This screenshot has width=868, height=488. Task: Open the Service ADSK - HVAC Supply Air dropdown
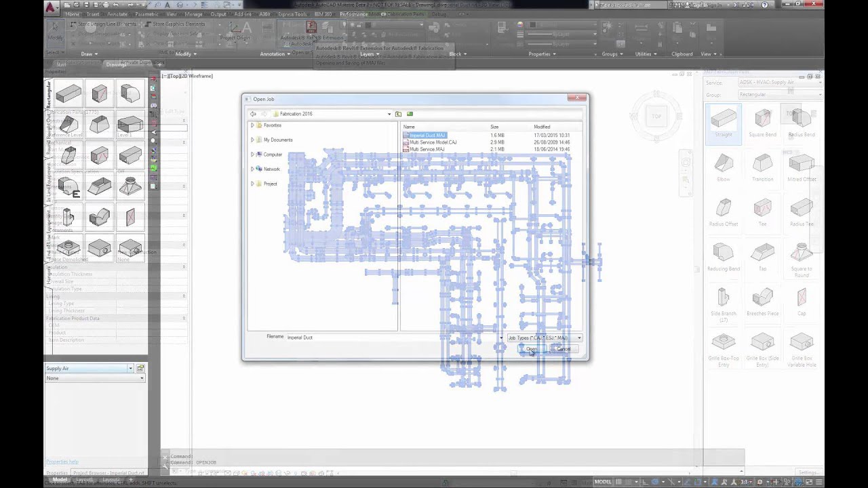(x=779, y=83)
